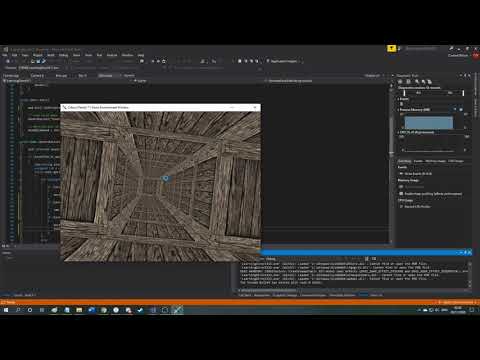Switch to the Call Stack tab

[x=245, y=295]
